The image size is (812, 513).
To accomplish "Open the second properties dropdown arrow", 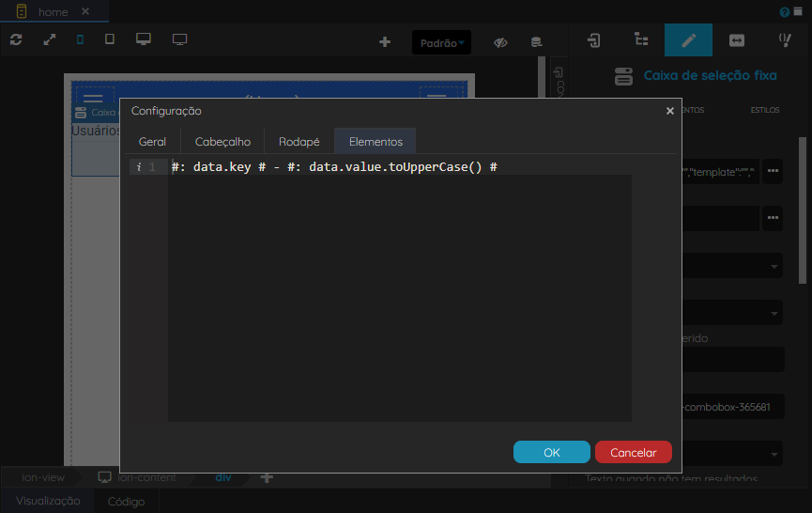I will [774, 313].
